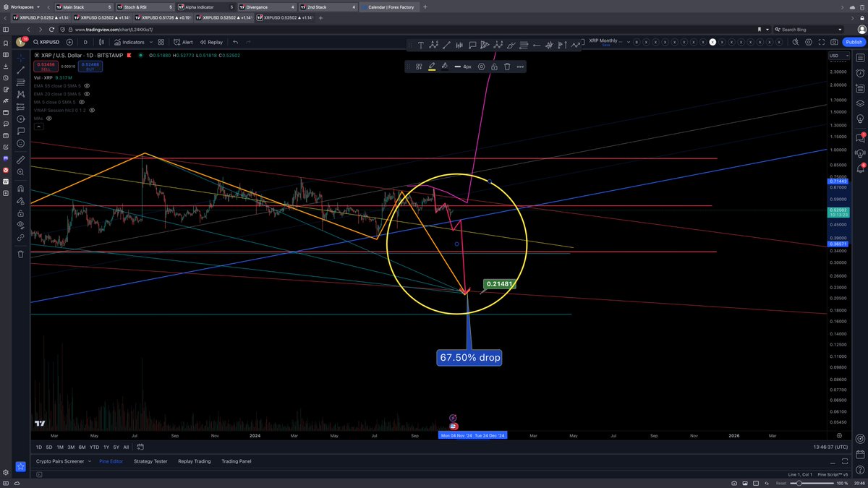Select the ruler measure tool
This screenshot has width=868, height=488.
click(21, 160)
